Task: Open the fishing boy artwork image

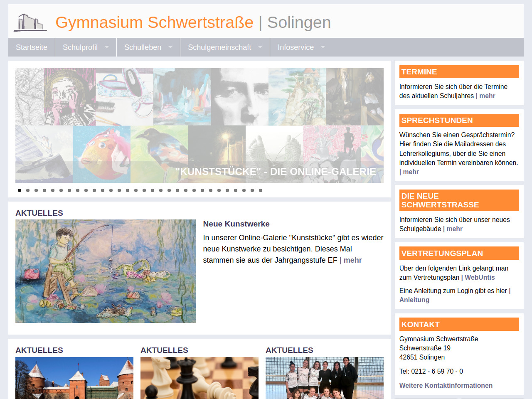Action: point(106,271)
